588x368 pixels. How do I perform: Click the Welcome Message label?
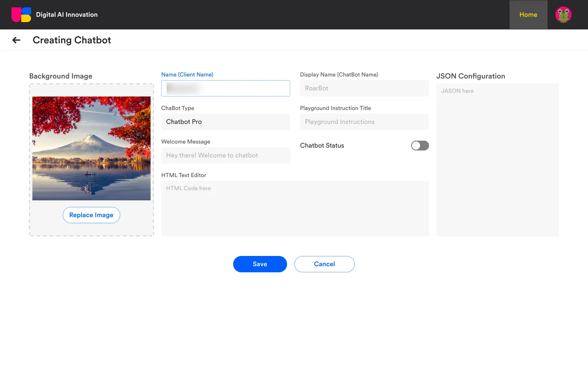[x=186, y=141]
